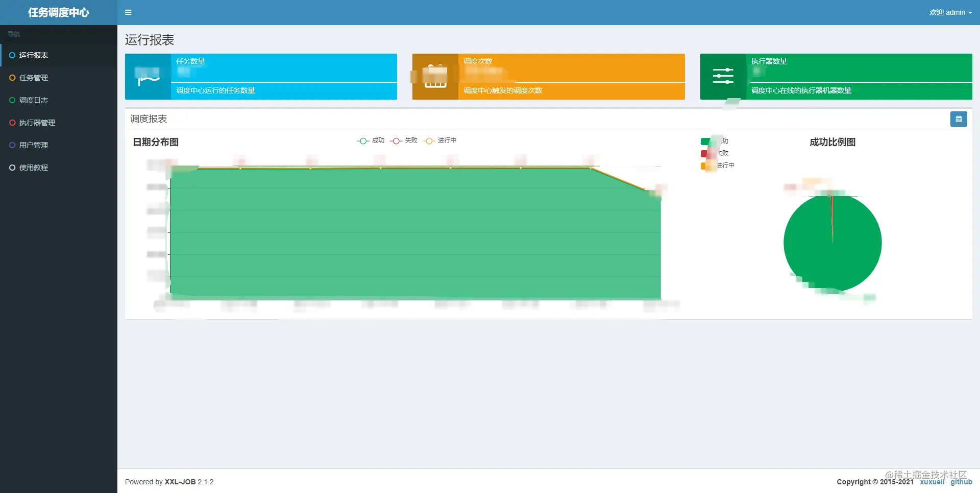Viewport: 980px width, 493px height.
Task: Click the green area of the date chart
Action: [x=415, y=233]
